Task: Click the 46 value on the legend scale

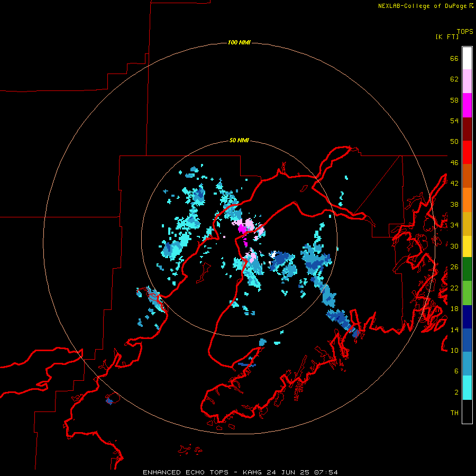Action: click(454, 163)
